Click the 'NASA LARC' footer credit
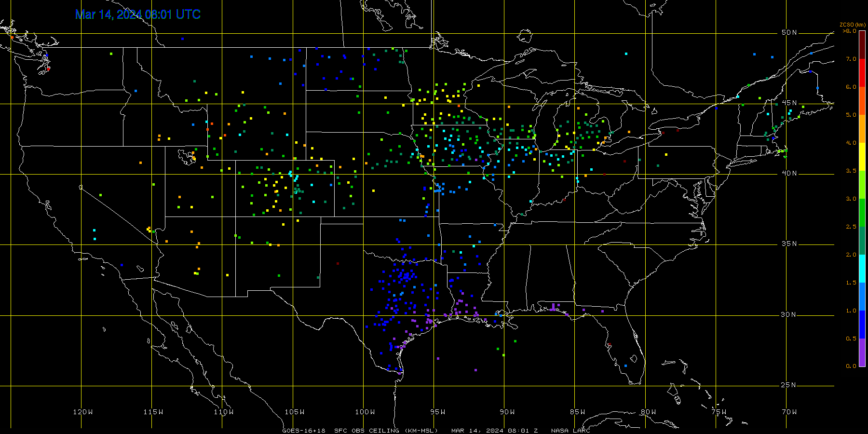The width and height of the screenshot is (868, 434). (570, 431)
